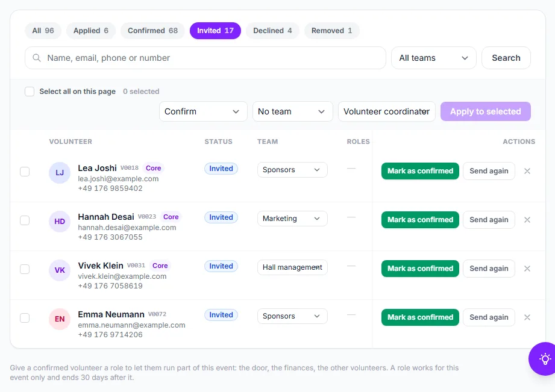Click the Search button
The height and width of the screenshot is (392, 555).
(x=506, y=58)
